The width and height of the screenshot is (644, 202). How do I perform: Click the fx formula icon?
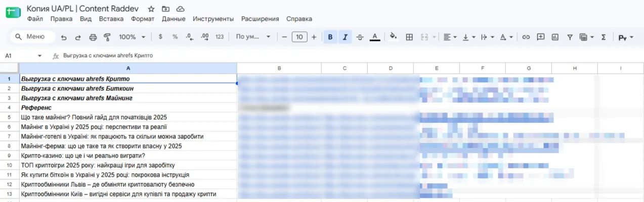(56, 56)
